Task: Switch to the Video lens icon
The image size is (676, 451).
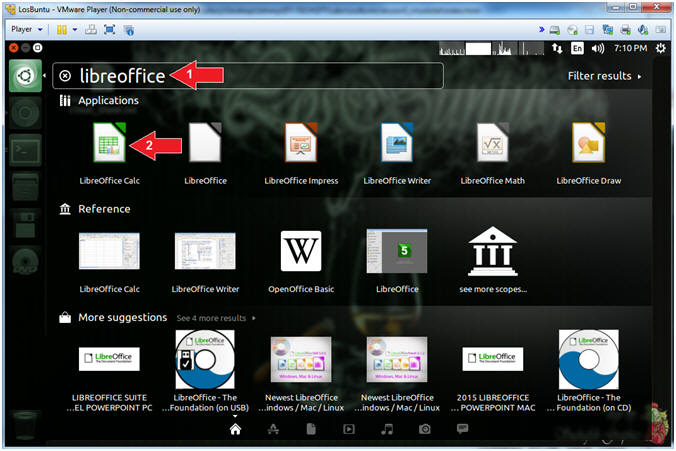Action: [349, 429]
